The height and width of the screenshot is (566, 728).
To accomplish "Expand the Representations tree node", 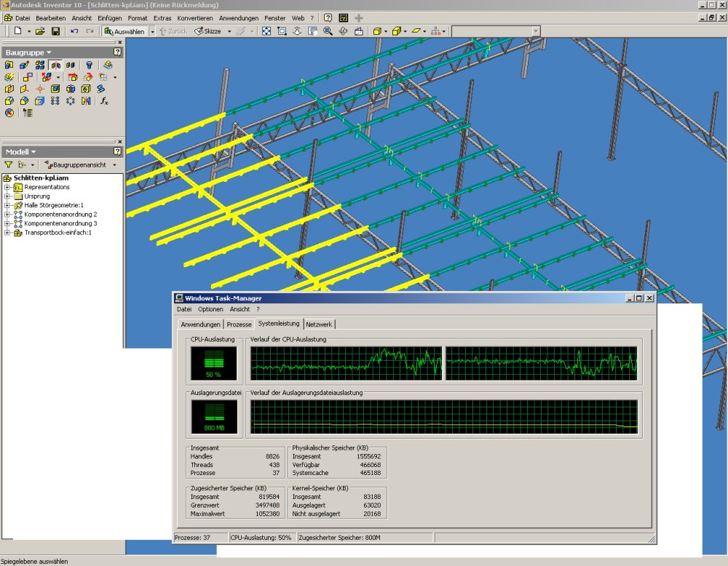I will pos(7,188).
